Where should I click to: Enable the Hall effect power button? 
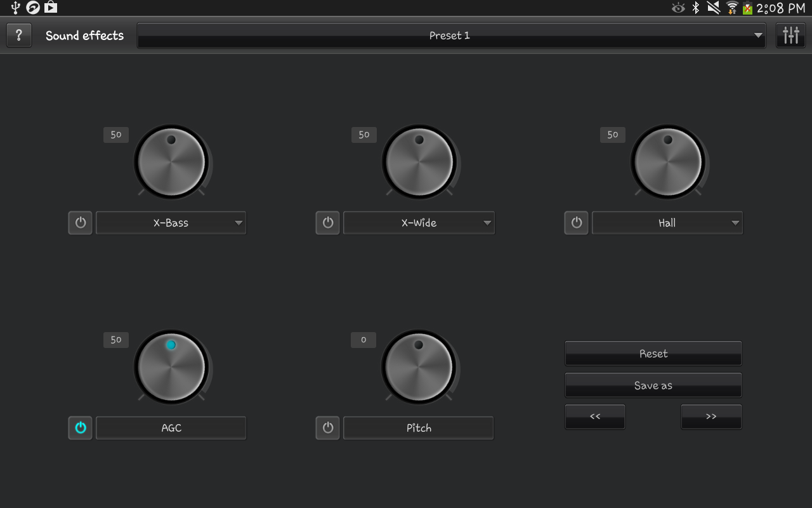click(576, 223)
